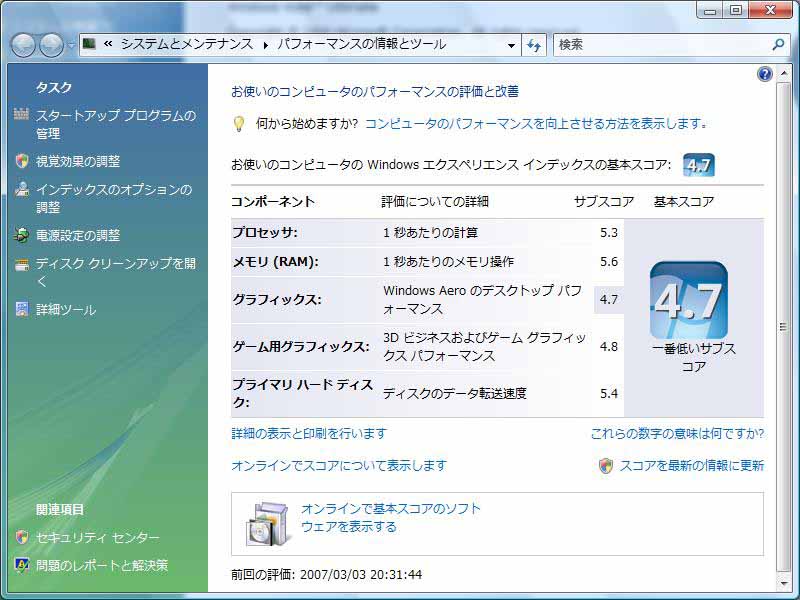This screenshot has width=800, height=600.
Task: Click the vertical scrollbar thumb
Action: tap(783, 327)
